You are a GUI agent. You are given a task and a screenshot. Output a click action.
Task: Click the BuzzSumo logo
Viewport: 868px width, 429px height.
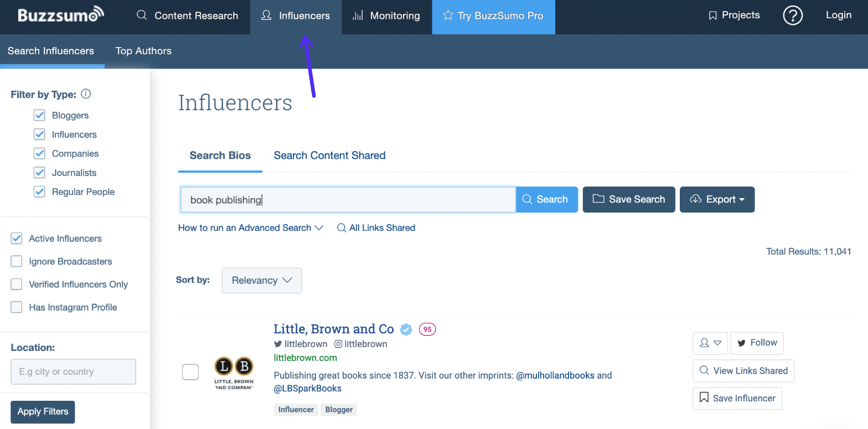coord(61,15)
